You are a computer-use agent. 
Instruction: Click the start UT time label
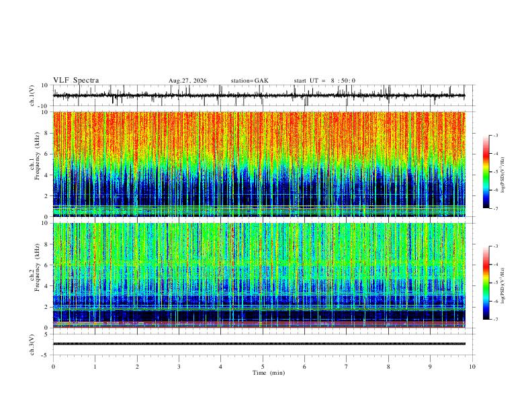(324, 81)
